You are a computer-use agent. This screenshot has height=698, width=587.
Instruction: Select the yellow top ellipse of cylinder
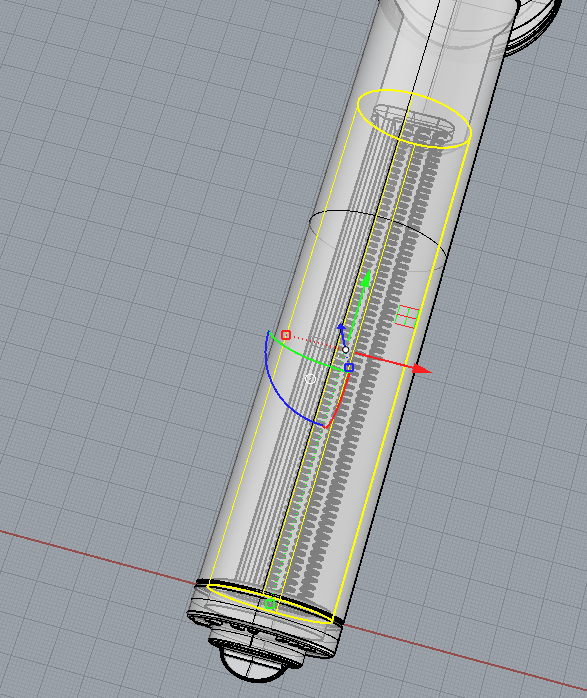click(x=414, y=118)
